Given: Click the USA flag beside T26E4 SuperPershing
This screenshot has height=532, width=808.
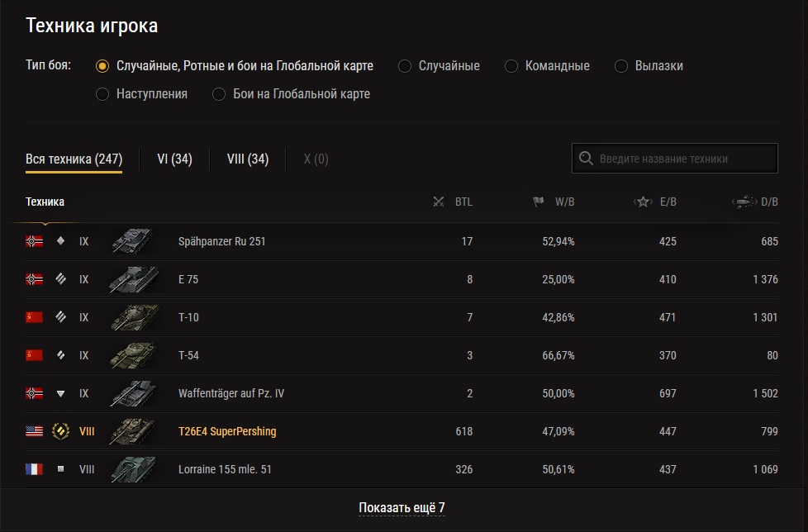Looking at the screenshot, I should click(34, 431).
